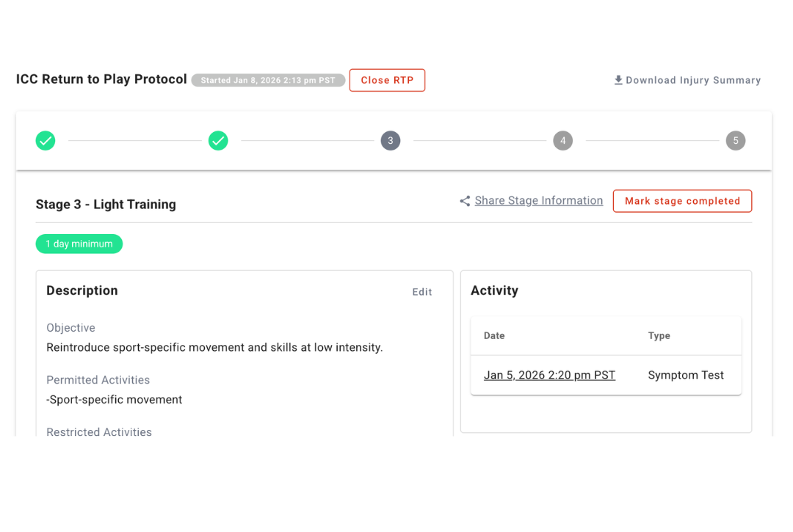Select the Symptom Test activity cell
The image size is (793, 532).
686,375
